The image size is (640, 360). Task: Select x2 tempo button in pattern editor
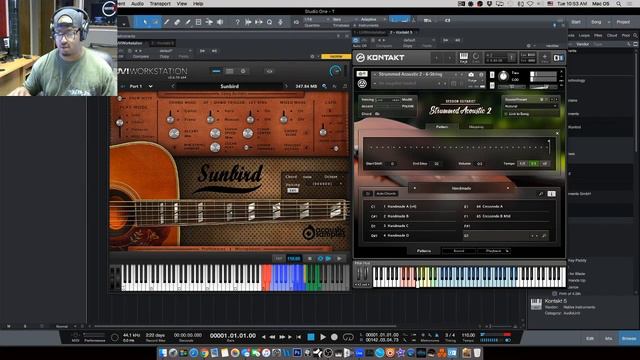[x=544, y=163]
